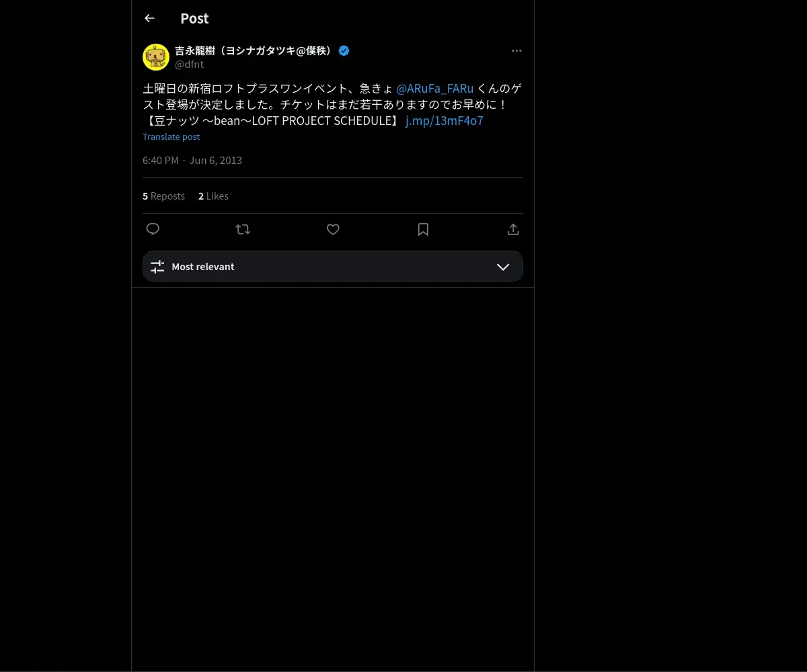Click the reply speech bubble icon
Image resolution: width=807 pixels, height=672 pixels.
point(153,229)
